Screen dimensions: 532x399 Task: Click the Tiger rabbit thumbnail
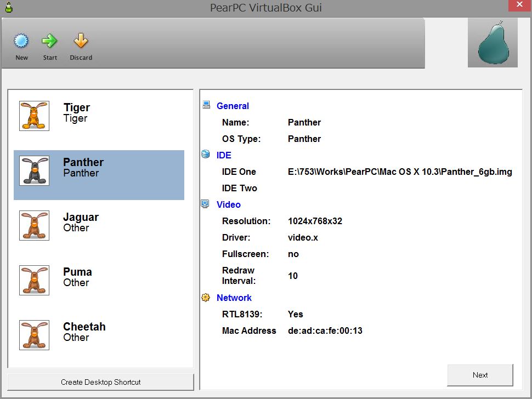[x=34, y=116]
